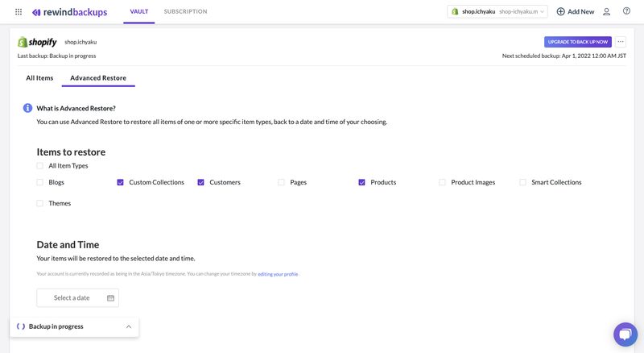644x353 pixels.
Task: Click the Items to restore heading
Action: coord(71,152)
